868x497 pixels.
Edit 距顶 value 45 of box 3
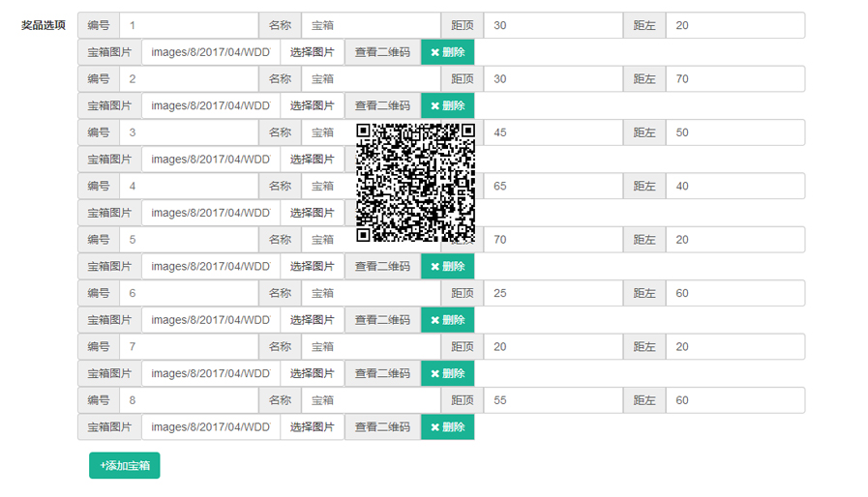pyautogui.click(x=553, y=132)
